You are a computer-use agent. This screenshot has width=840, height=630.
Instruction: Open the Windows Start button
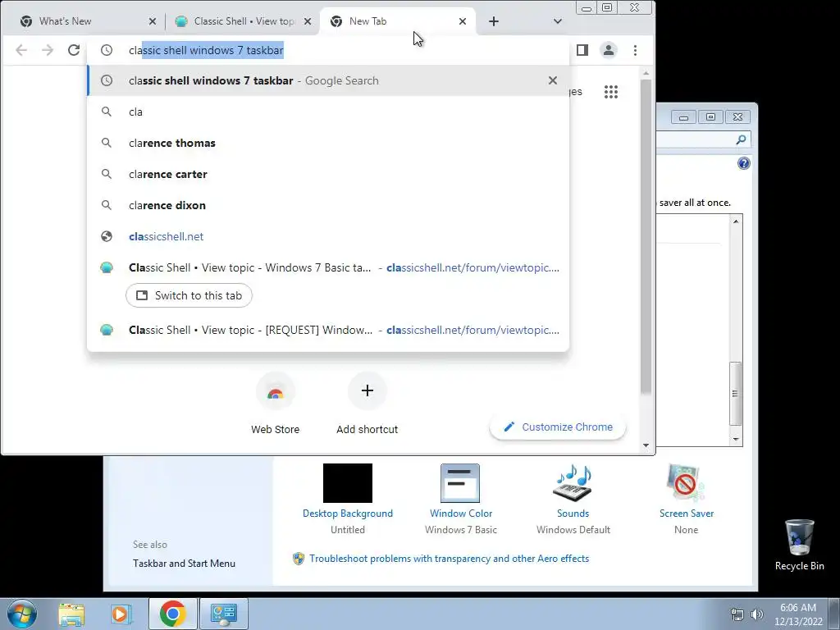[x=22, y=614]
